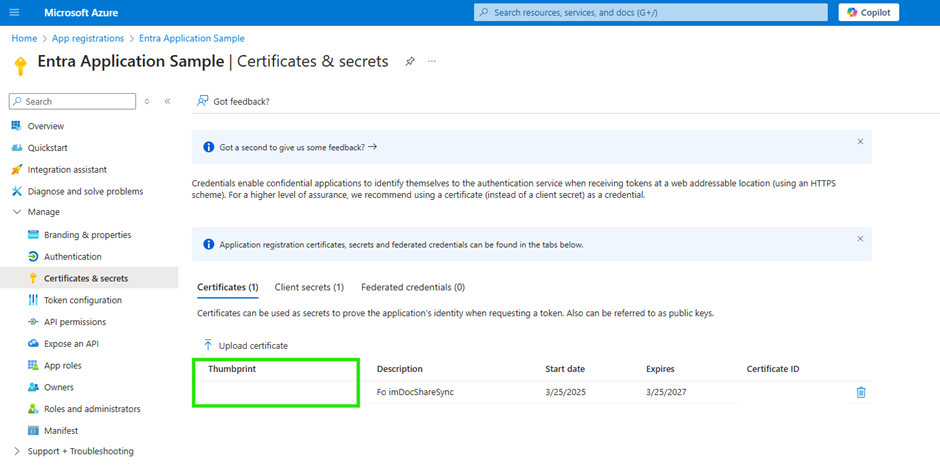
Task: Open Expose an API in sidebar
Action: coord(71,344)
